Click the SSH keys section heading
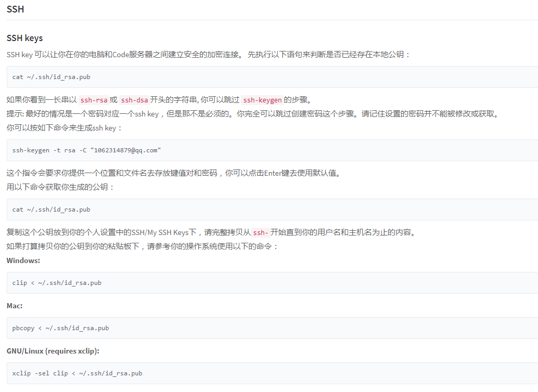 click(24, 38)
